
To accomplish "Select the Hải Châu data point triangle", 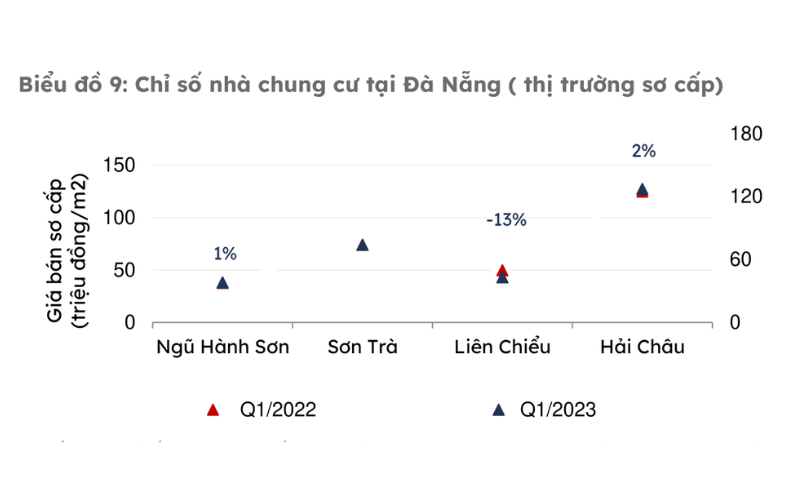I will pos(642,190).
